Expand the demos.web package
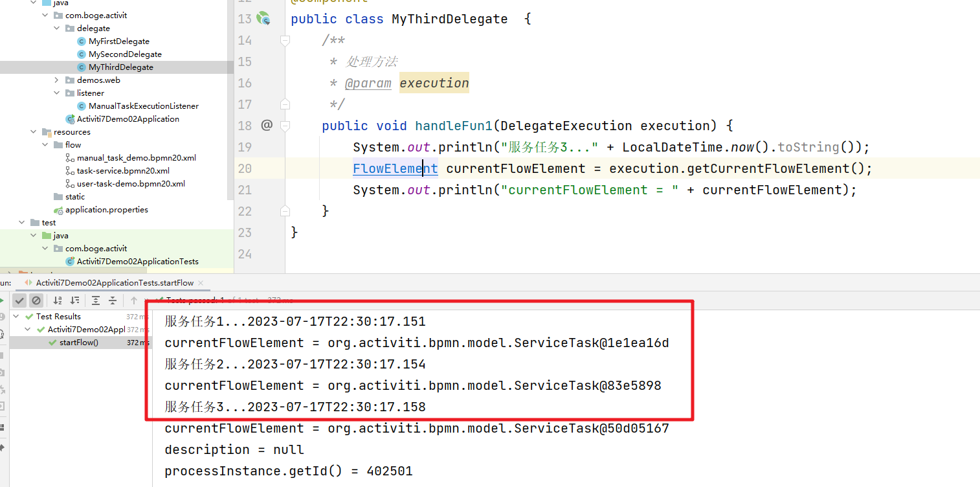This screenshot has width=980, height=487. [x=57, y=80]
